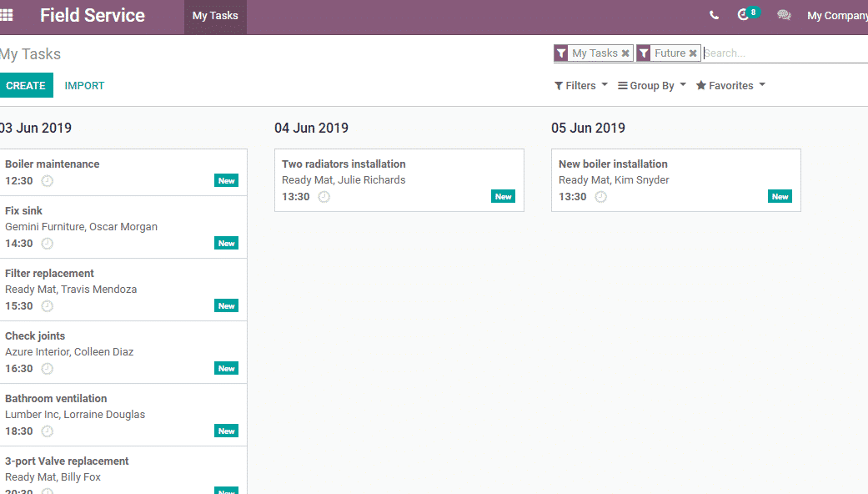Click clock icon on New boiler installation
868x494 pixels.
click(601, 197)
